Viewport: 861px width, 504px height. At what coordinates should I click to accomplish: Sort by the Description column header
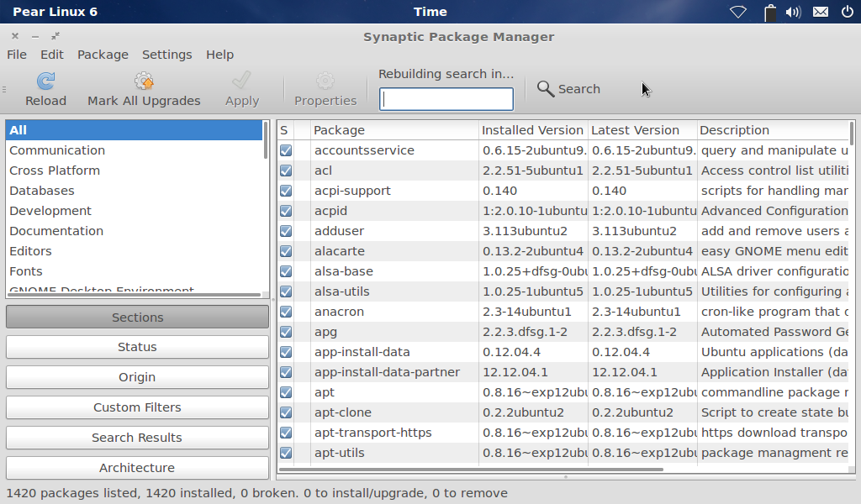[773, 130]
